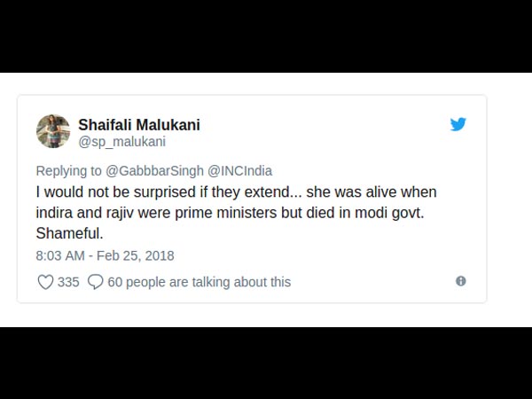Click the black bar above the tweet
This screenshot has width=532, height=399.
pos(266,35)
